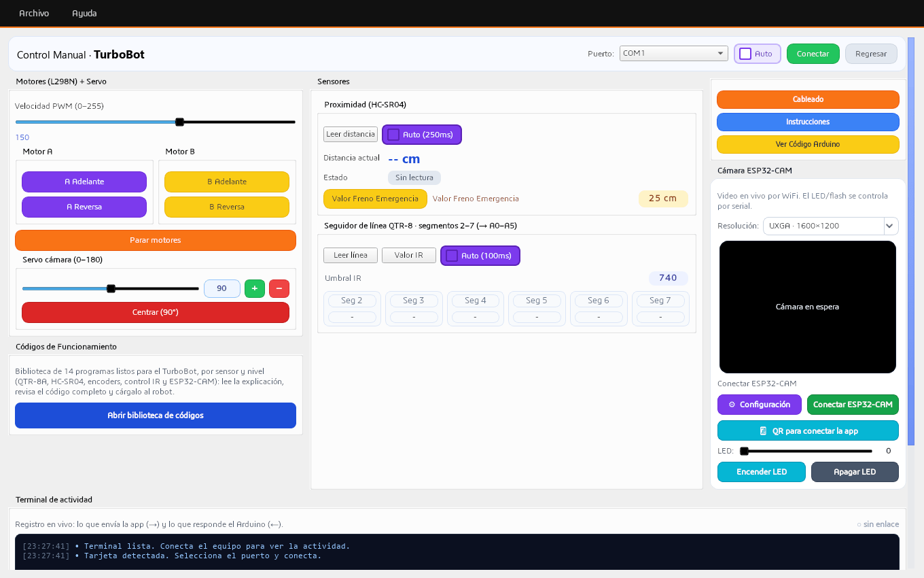Click B Reversa motor button

(x=227, y=207)
